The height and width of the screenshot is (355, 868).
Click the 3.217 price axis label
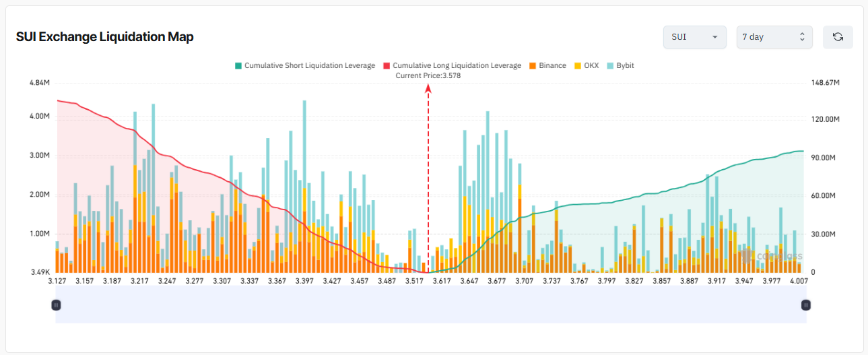click(139, 280)
